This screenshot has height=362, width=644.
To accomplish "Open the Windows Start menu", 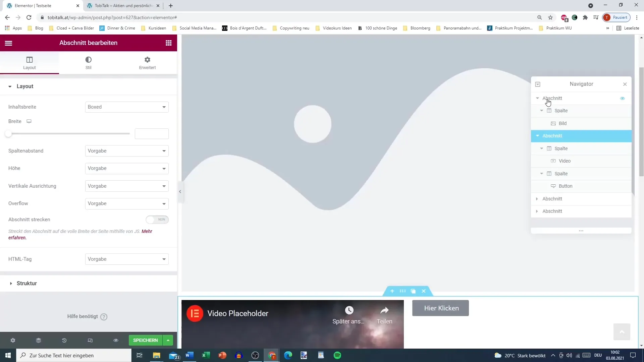I will point(8,355).
